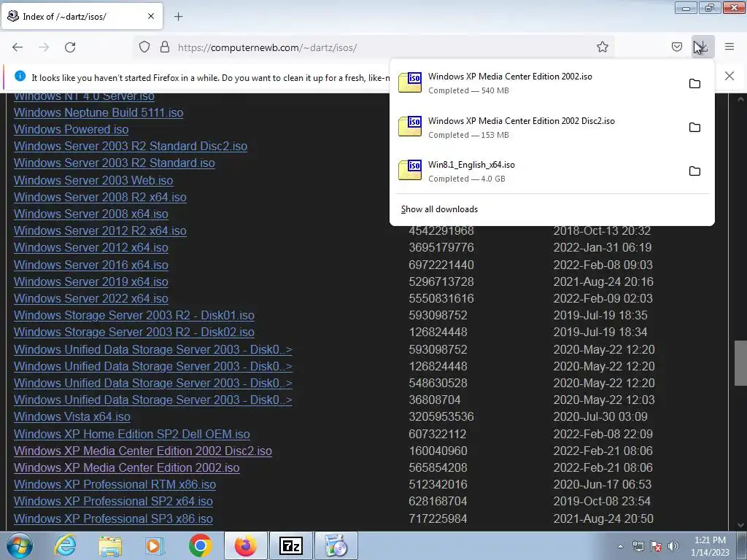Screen dimensions: 747x560
Task: Click Windows XP Home Edition SP2 Dell OEM.iso
Action: 132,434
